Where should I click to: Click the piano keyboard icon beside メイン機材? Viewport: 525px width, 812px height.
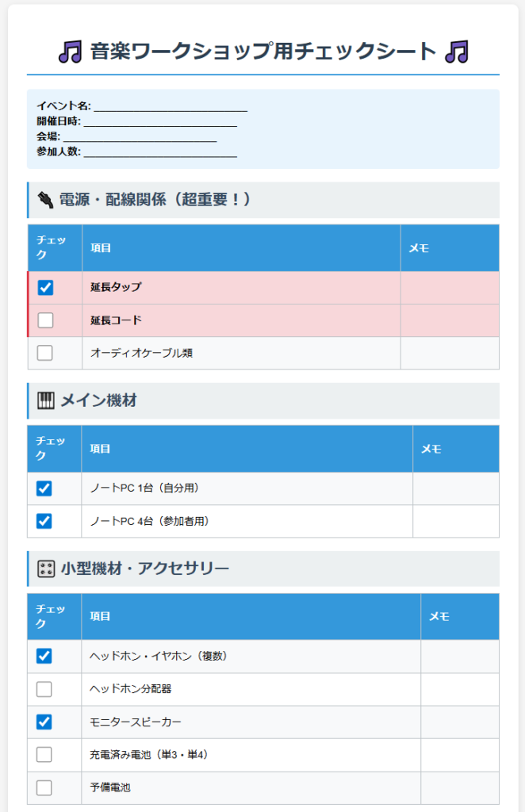46,400
